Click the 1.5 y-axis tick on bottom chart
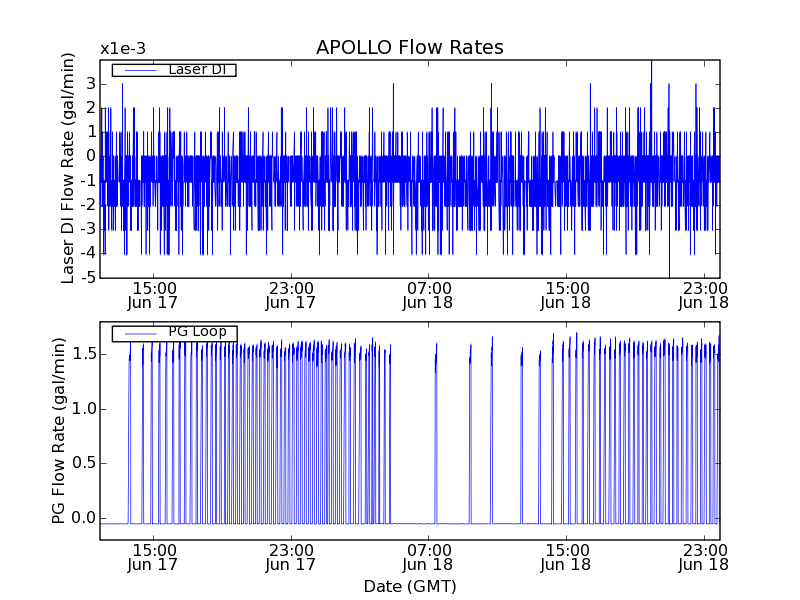Image resolution: width=800 pixels, height=600 pixels. (83, 353)
